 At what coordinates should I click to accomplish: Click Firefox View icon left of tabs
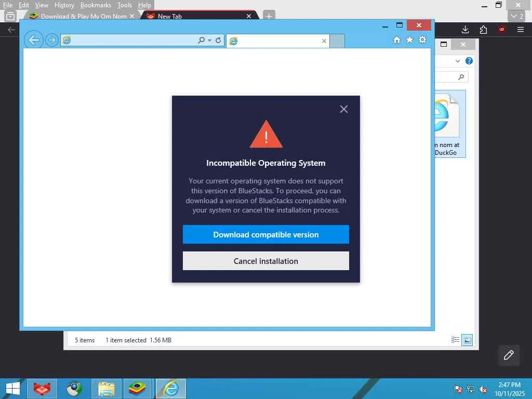pyautogui.click(x=10, y=16)
